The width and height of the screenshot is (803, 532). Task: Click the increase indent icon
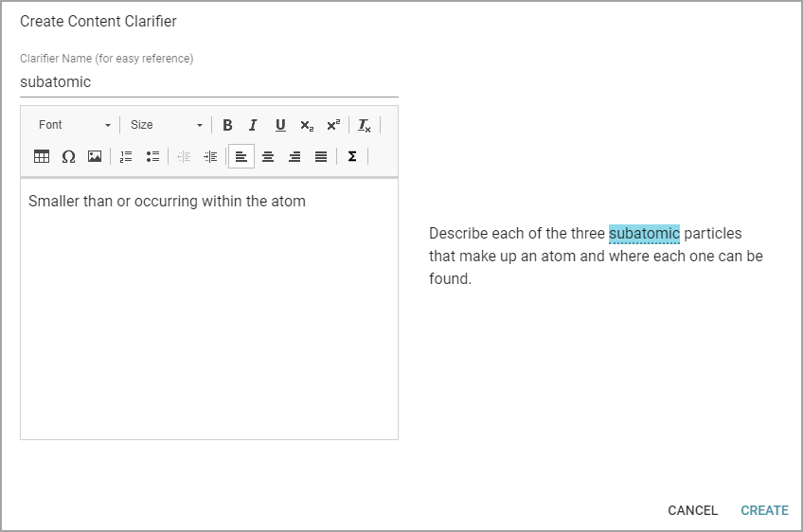(210, 156)
